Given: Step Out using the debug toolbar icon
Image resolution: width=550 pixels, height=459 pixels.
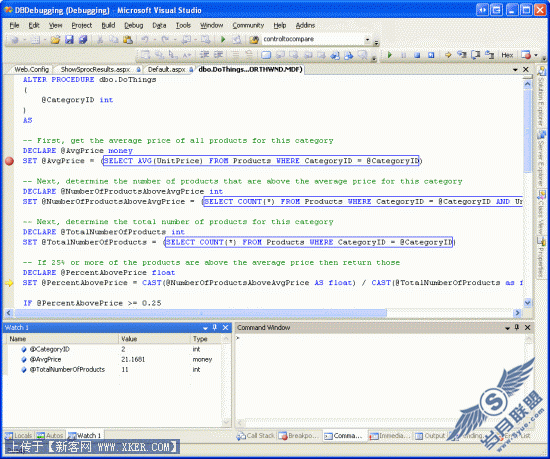Looking at the screenshot, I should tap(490, 55).
